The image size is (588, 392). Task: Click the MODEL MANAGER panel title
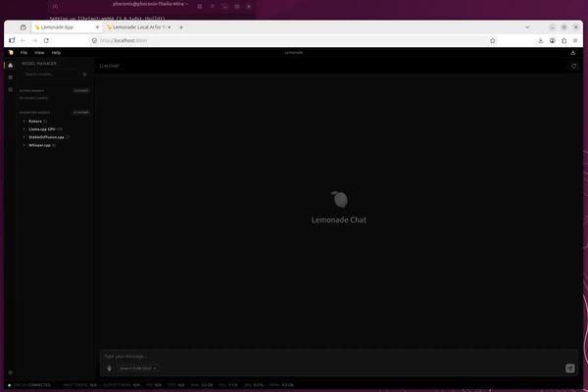pos(39,64)
